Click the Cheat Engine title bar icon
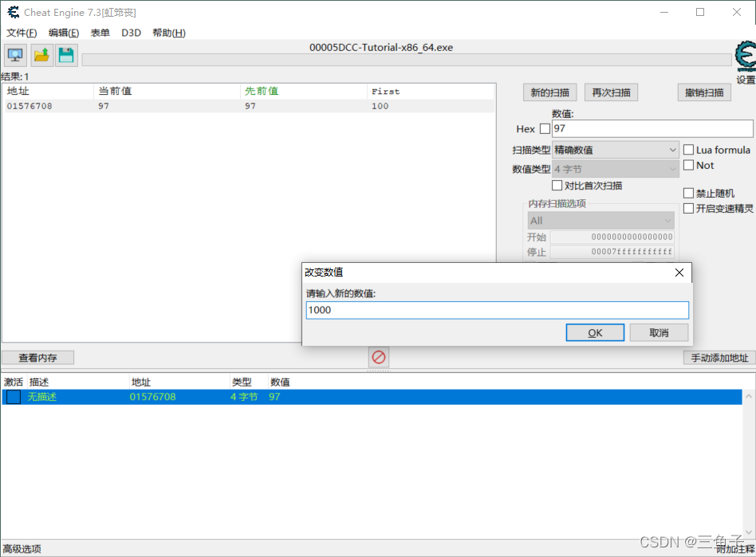The image size is (756, 557). [x=13, y=12]
